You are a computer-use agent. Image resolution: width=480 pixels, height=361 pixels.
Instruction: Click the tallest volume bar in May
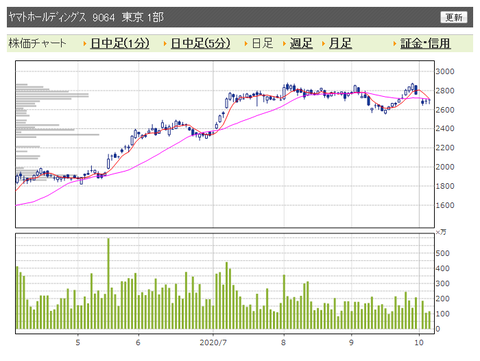pos(108,284)
